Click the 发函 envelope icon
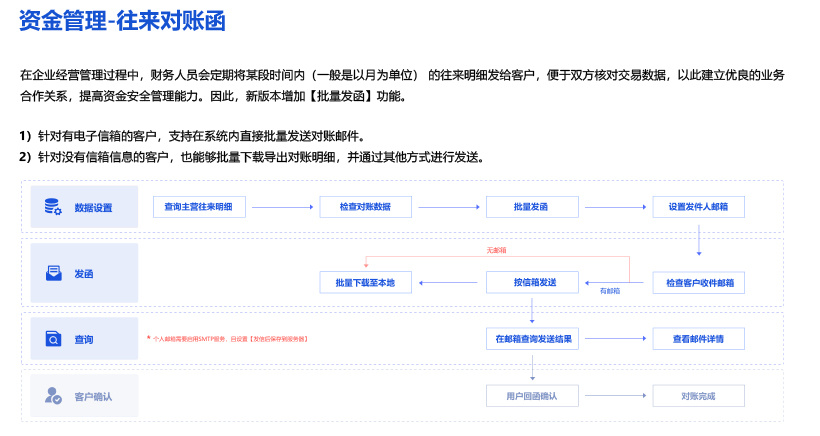This screenshot has height=436, width=820. pyautogui.click(x=53, y=273)
